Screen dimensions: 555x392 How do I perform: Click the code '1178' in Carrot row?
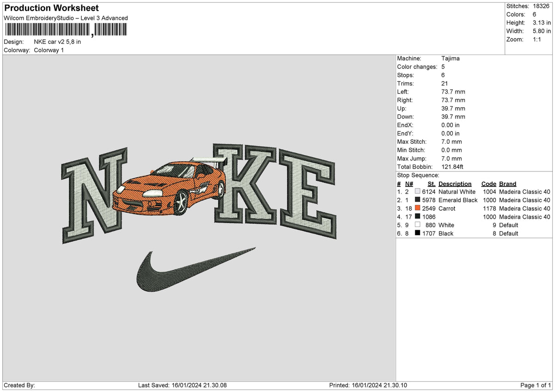(489, 208)
